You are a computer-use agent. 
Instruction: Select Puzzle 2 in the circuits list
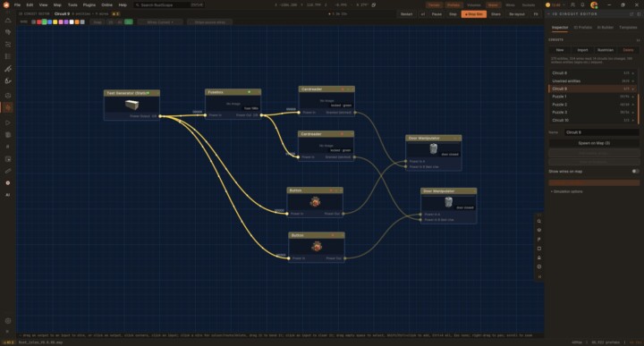click(x=594, y=105)
